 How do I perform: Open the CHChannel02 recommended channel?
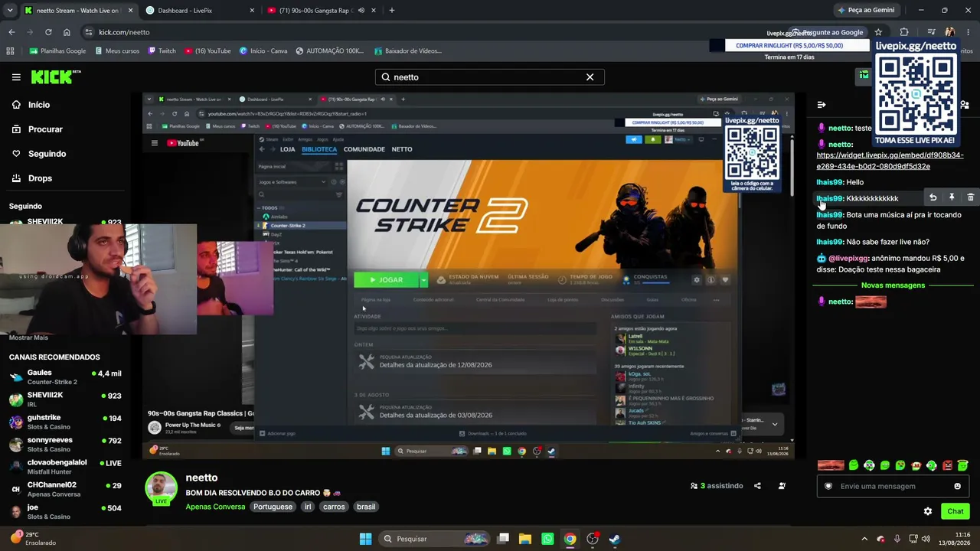(65, 489)
